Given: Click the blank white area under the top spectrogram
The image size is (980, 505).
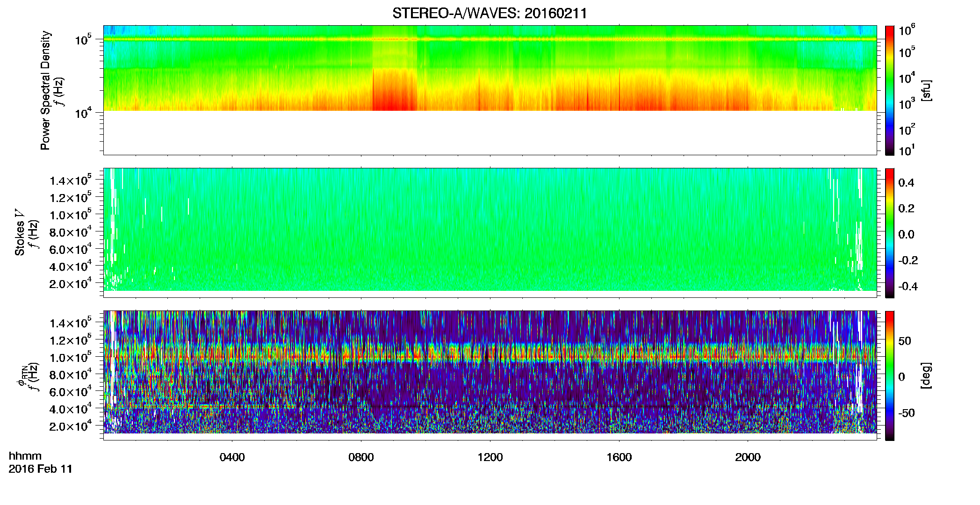Looking at the screenshot, I should tap(490, 133).
